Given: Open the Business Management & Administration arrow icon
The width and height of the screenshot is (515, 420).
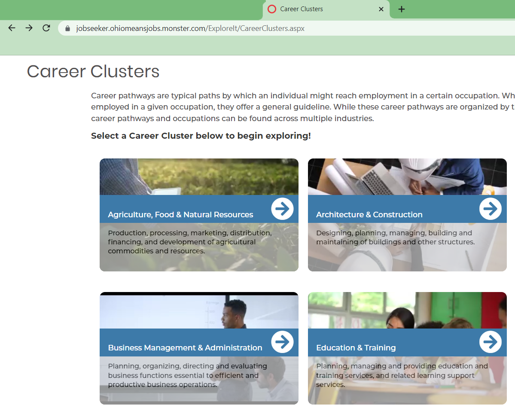Looking at the screenshot, I should 282,342.
